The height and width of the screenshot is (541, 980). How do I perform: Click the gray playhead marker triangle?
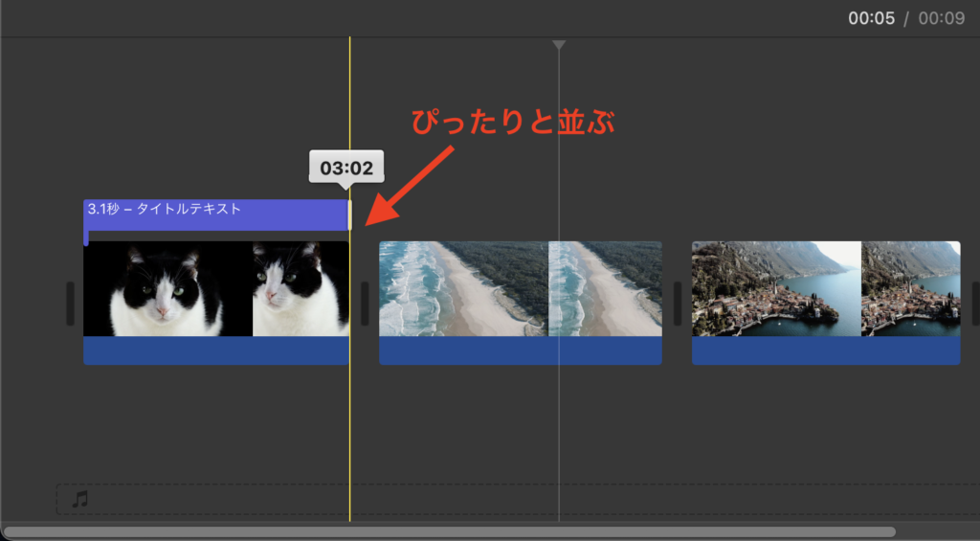(x=559, y=45)
